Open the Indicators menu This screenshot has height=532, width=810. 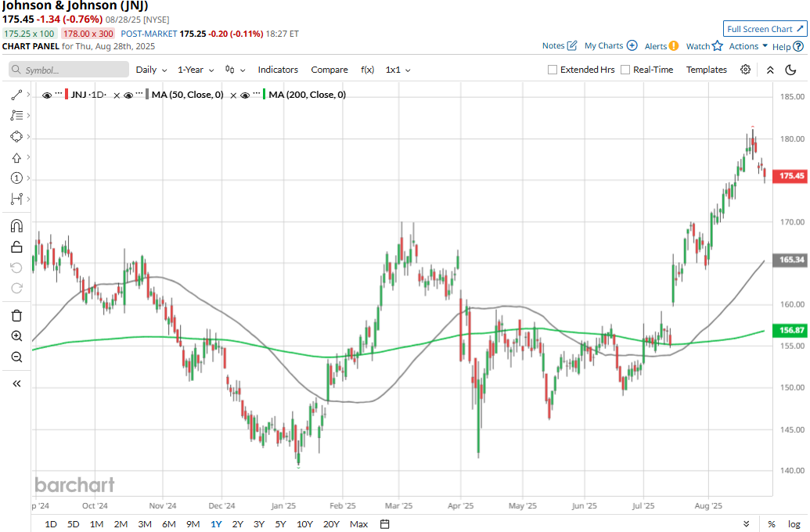[x=278, y=70]
